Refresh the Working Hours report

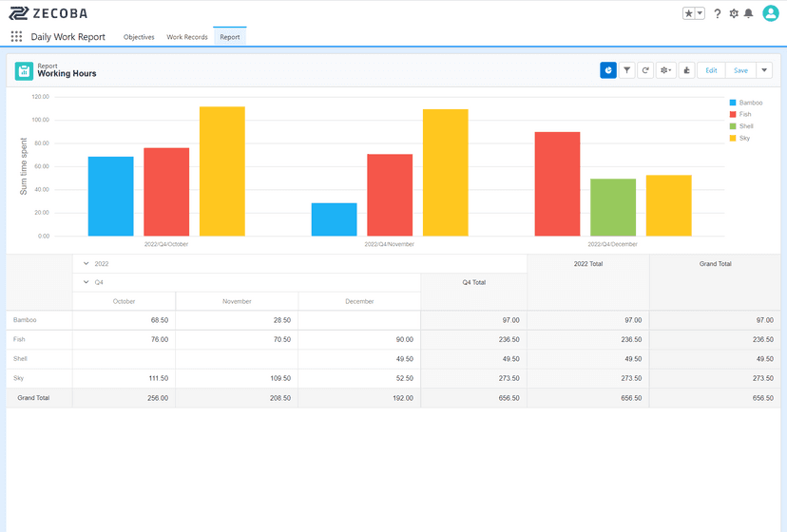click(645, 70)
